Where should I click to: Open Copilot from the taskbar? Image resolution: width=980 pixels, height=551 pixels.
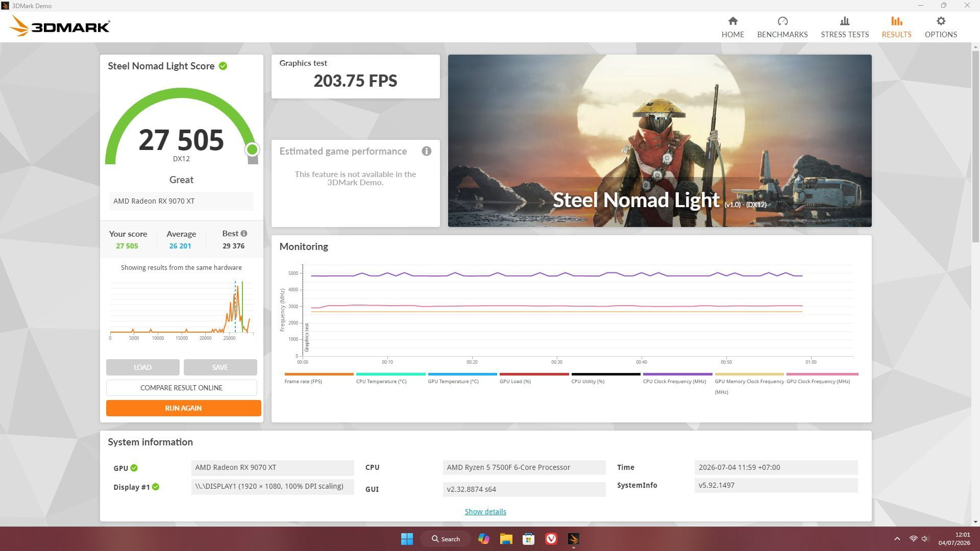click(483, 539)
